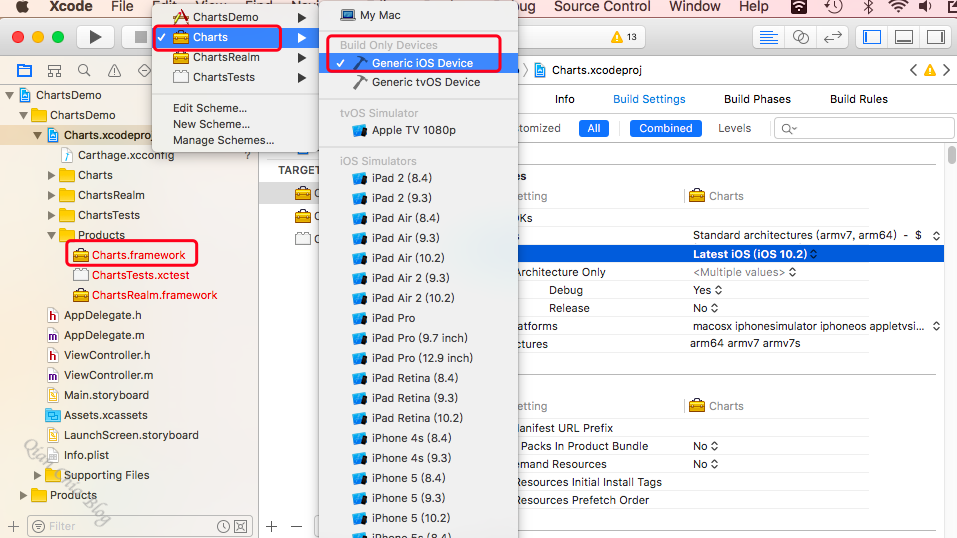Click the Add file plus button
This screenshot has width=957, height=538.
13,526
